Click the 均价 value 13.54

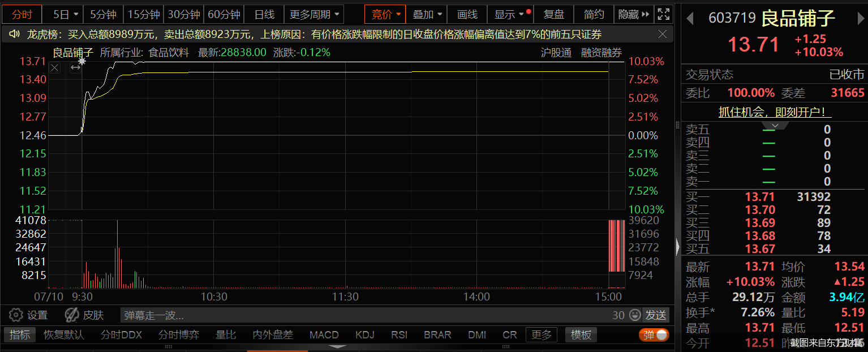[x=849, y=267]
